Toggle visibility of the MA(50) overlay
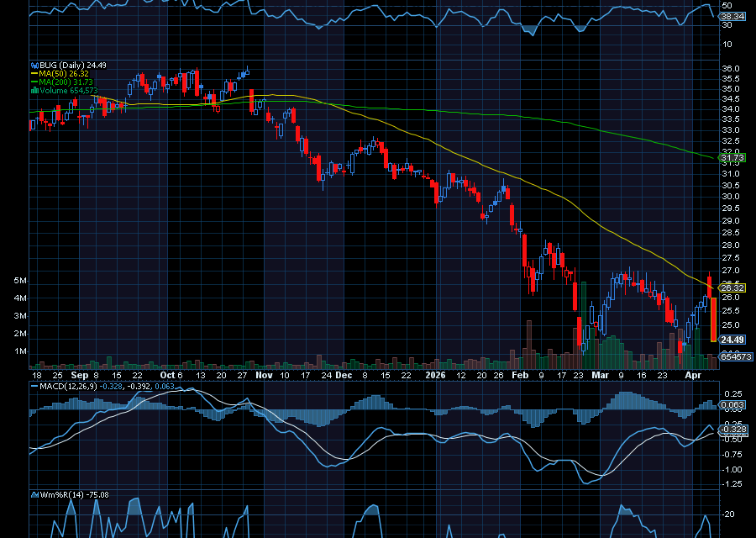 (x=63, y=74)
